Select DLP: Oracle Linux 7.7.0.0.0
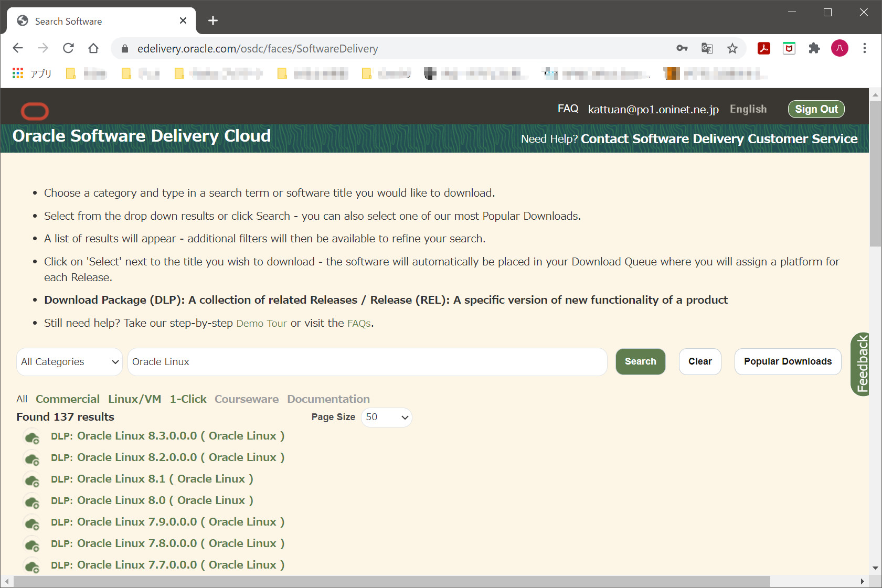The image size is (882, 588). tap(168, 565)
